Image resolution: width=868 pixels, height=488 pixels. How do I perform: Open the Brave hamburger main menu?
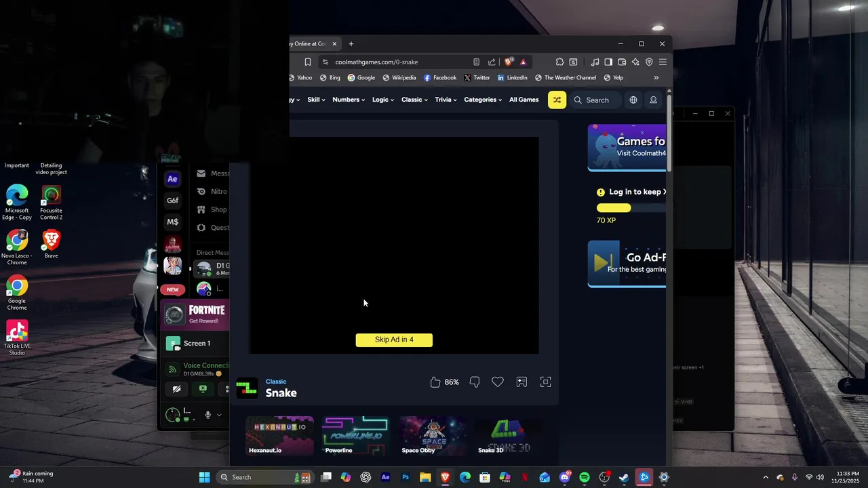[663, 62]
